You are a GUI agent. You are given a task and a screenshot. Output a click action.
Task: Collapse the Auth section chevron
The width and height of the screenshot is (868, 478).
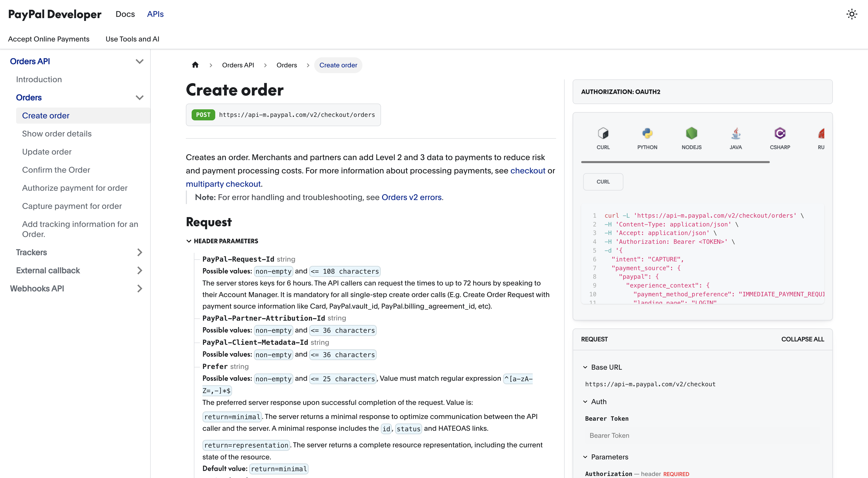pos(585,402)
